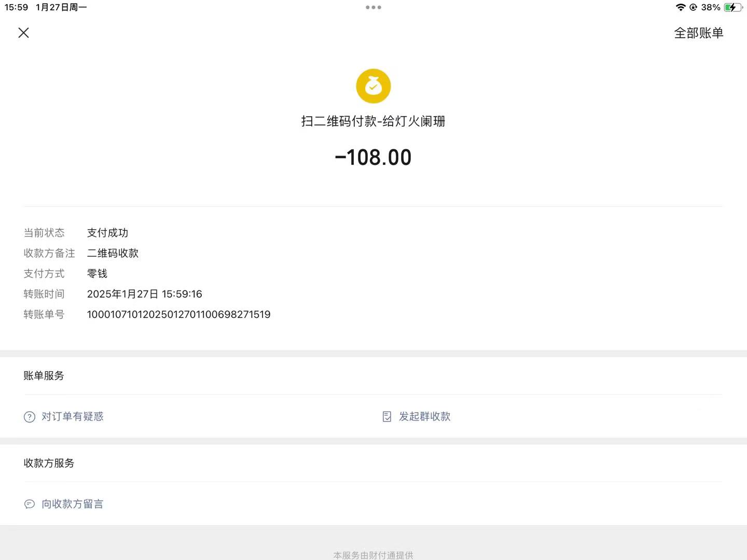Open 全部账单 (all bills)
Image resolution: width=747 pixels, height=560 pixels.
698,33
